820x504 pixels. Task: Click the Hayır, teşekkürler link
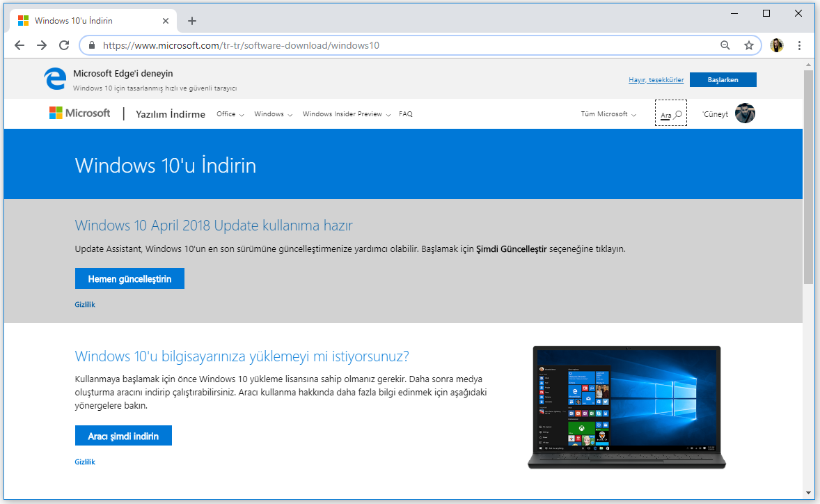click(656, 80)
